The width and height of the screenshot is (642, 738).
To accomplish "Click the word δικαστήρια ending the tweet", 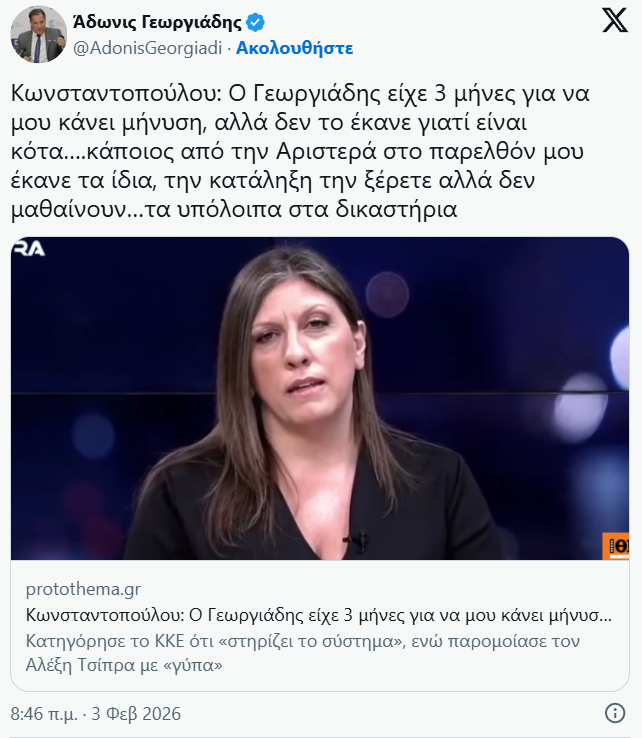I will tap(396, 209).
